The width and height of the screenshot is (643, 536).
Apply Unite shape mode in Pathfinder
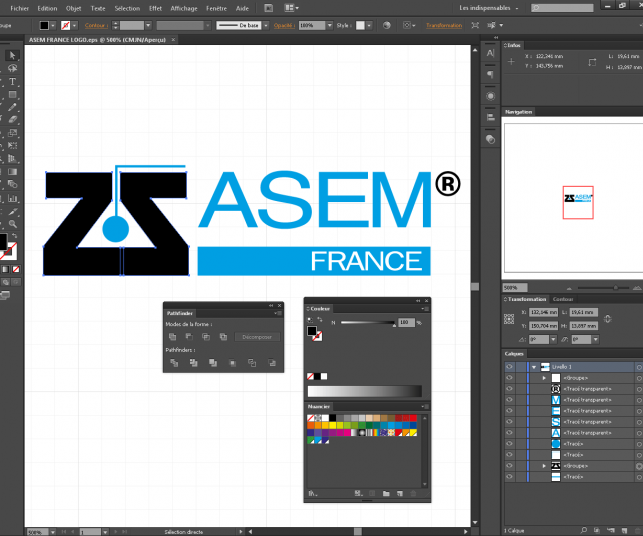pos(173,337)
